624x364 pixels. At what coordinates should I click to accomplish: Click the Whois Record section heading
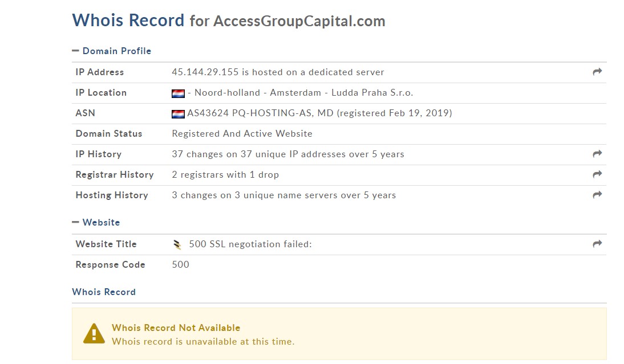(x=104, y=292)
